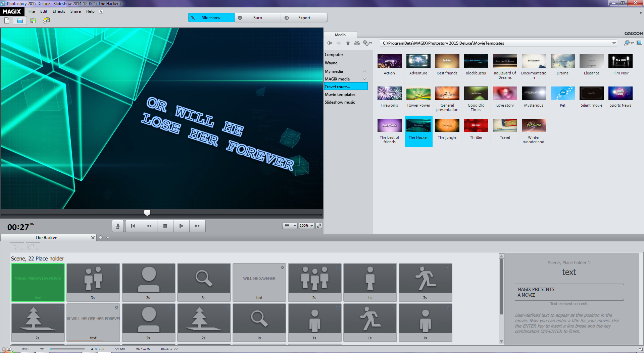Open the folder path dropdown in the Media browser
The height and width of the screenshot is (353, 644).
click(614, 43)
